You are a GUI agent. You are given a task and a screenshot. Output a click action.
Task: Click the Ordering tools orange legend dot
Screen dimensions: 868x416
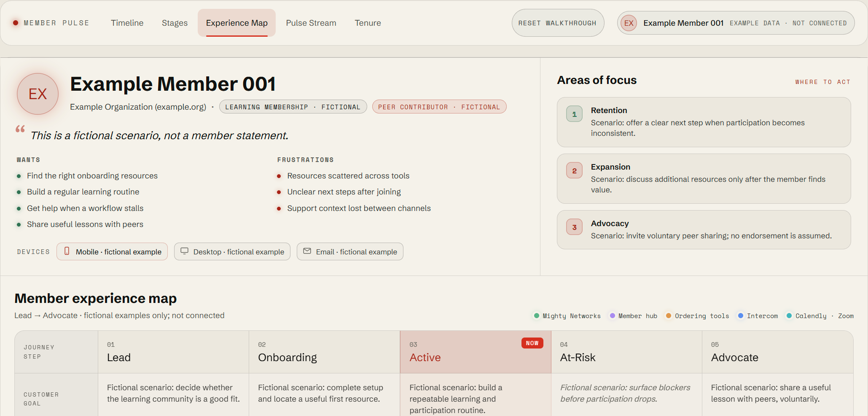pos(669,316)
